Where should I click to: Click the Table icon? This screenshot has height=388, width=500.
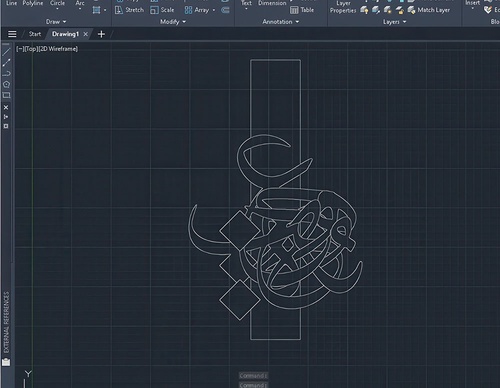(x=294, y=10)
